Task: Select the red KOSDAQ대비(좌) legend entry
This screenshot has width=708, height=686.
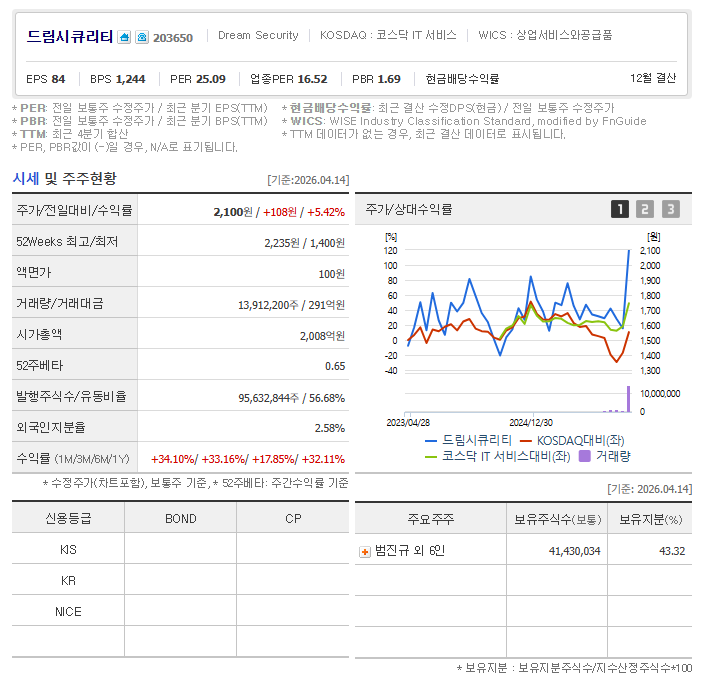Action: 572,440
